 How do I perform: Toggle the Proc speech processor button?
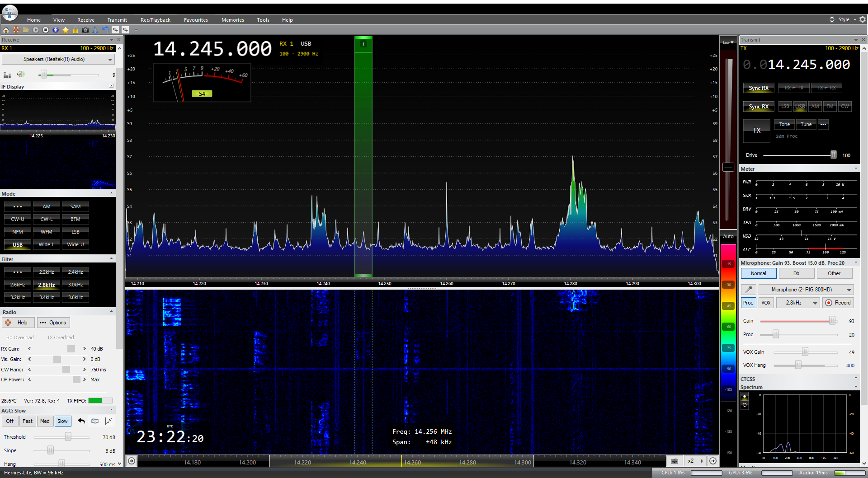coord(748,303)
